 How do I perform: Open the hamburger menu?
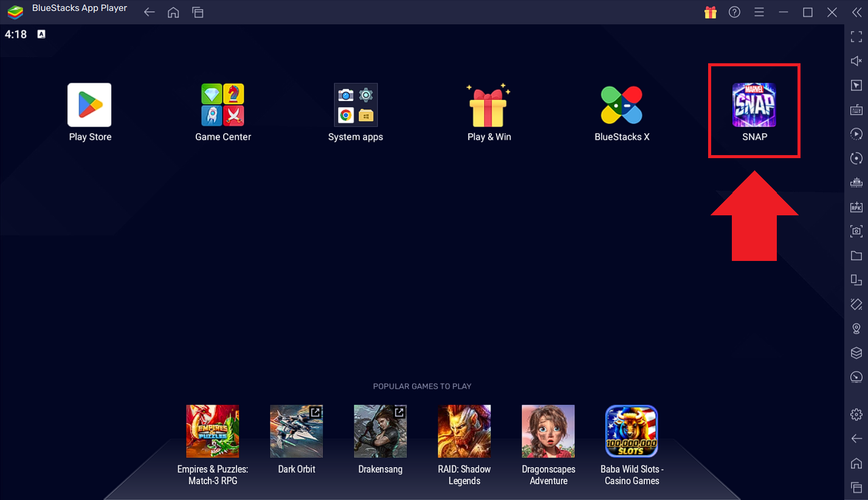(759, 12)
